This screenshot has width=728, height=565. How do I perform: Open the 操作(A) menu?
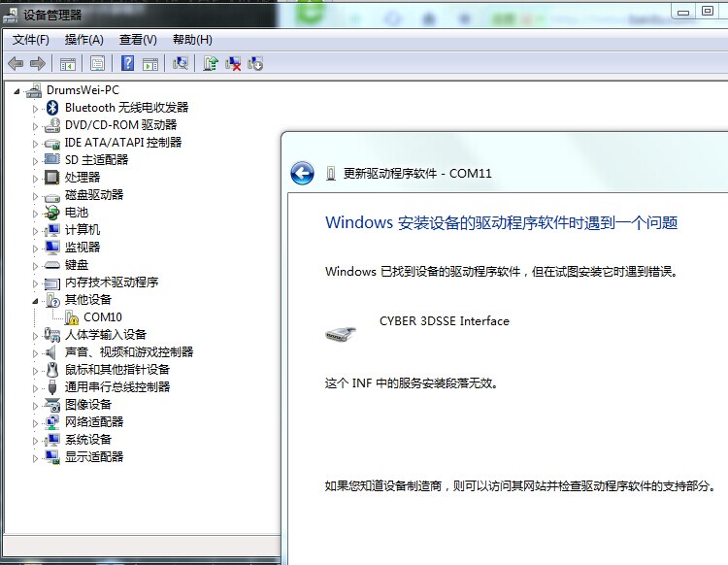[x=84, y=40]
